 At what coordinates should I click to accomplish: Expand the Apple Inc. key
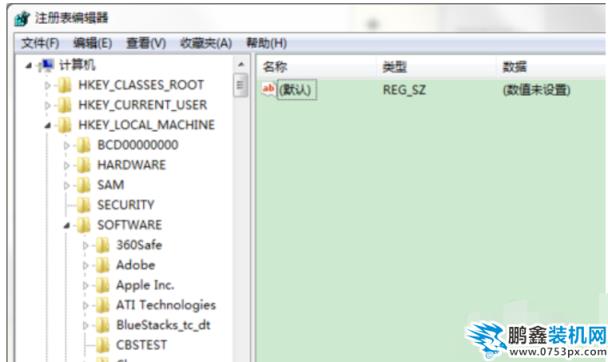[86, 286]
